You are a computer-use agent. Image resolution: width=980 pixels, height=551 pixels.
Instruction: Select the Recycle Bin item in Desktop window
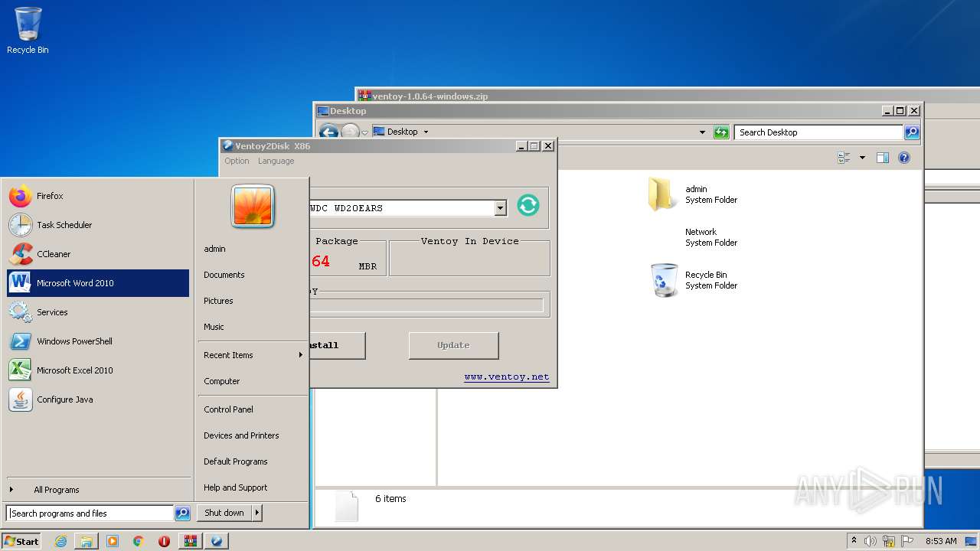[x=693, y=280]
